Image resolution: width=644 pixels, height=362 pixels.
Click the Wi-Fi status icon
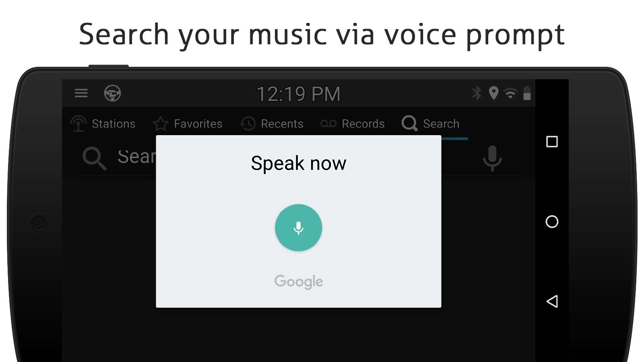[510, 93]
